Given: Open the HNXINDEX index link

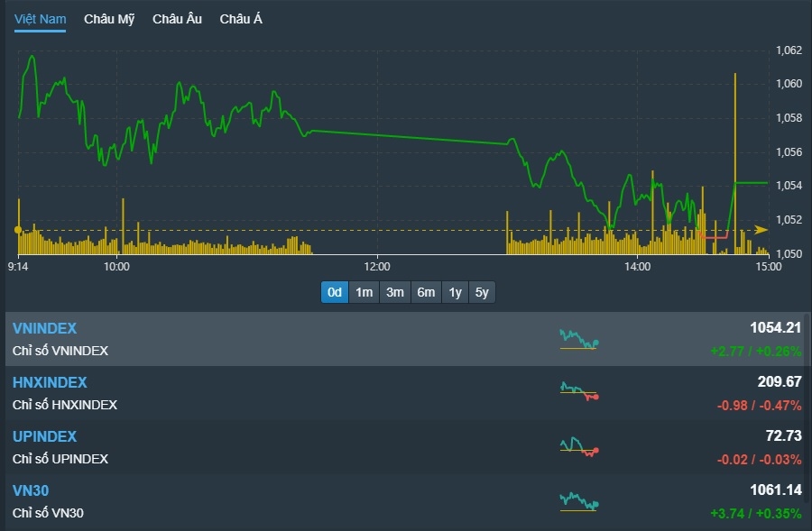Looking at the screenshot, I should tap(50, 383).
